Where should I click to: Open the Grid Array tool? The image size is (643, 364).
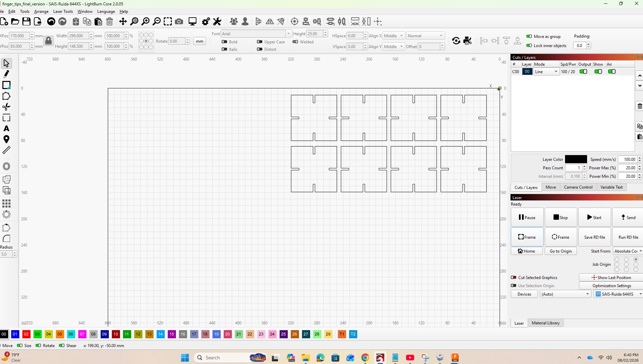(x=6, y=203)
